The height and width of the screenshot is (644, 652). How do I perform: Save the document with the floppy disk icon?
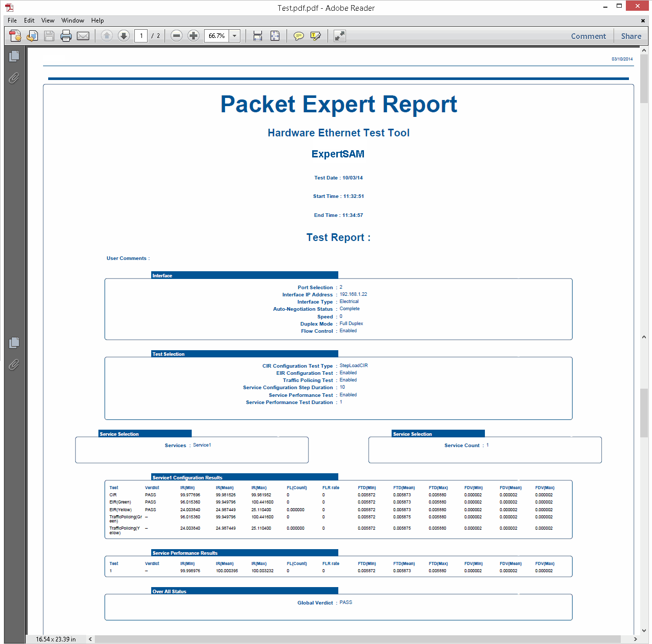[49, 36]
